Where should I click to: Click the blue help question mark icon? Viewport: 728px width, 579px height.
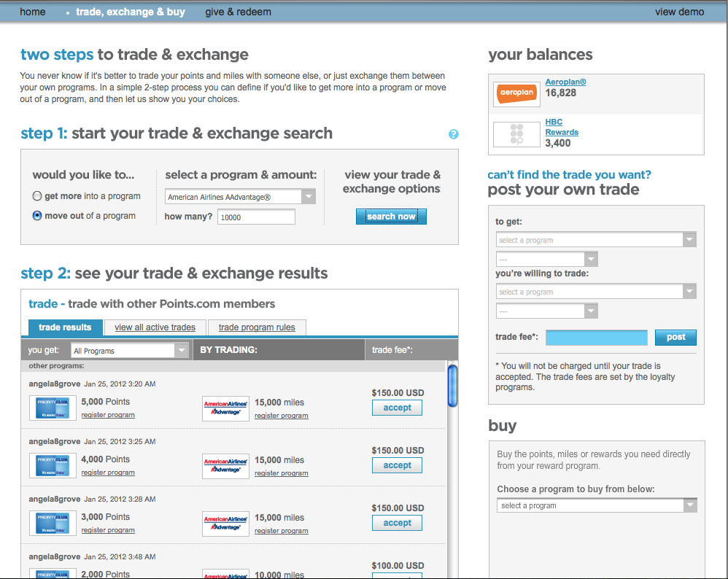point(454,134)
